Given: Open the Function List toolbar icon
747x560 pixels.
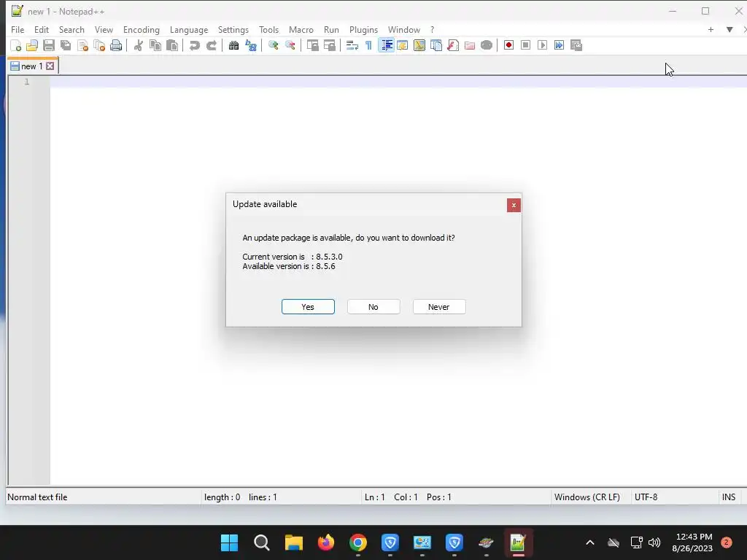Looking at the screenshot, I should (x=453, y=45).
